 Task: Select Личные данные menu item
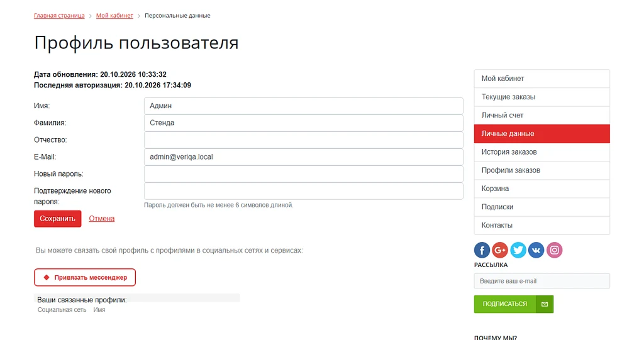click(541, 134)
